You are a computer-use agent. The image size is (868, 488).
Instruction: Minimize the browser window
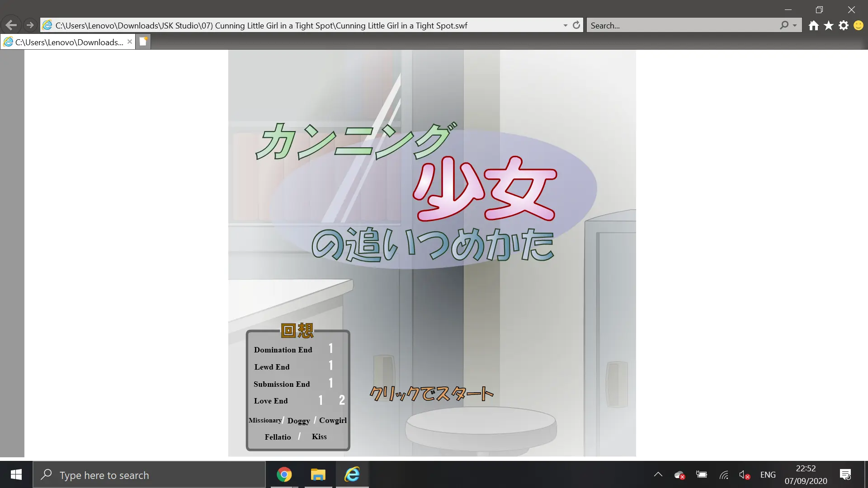[x=788, y=9]
